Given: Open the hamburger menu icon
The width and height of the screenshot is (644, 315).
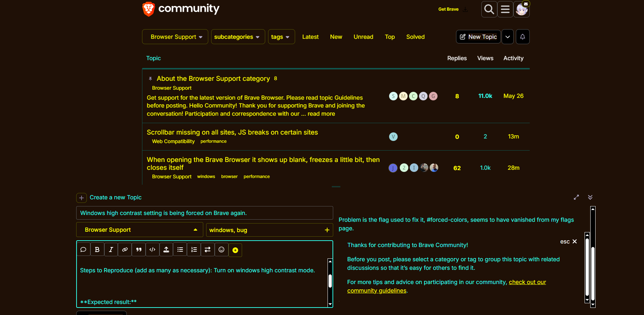Looking at the screenshot, I should pyautogui.click(x=505, y=9).
